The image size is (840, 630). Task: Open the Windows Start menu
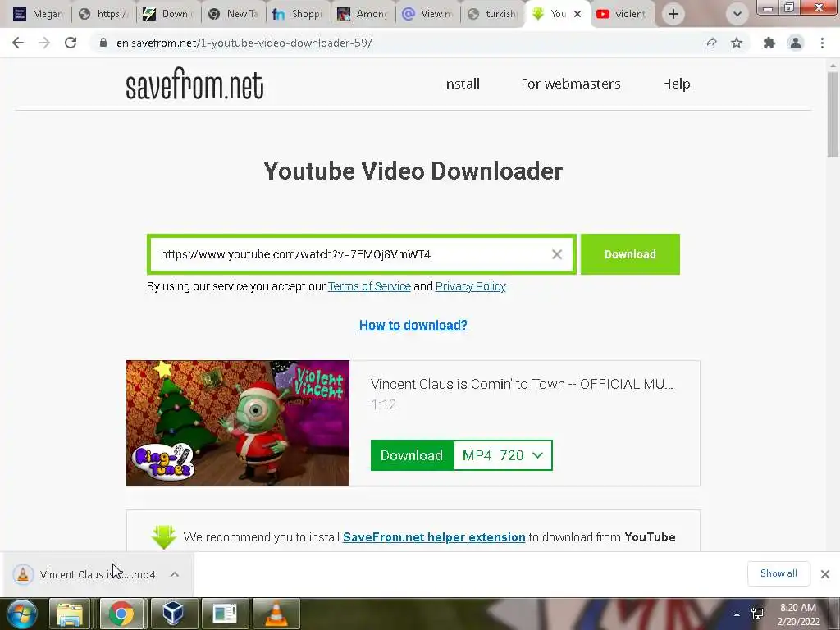[22, 614]
